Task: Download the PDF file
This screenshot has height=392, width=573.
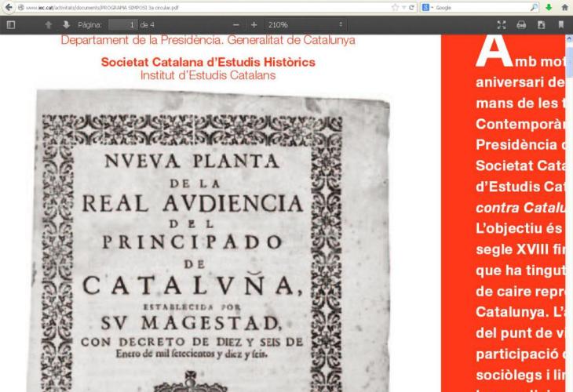Action: 541,25
